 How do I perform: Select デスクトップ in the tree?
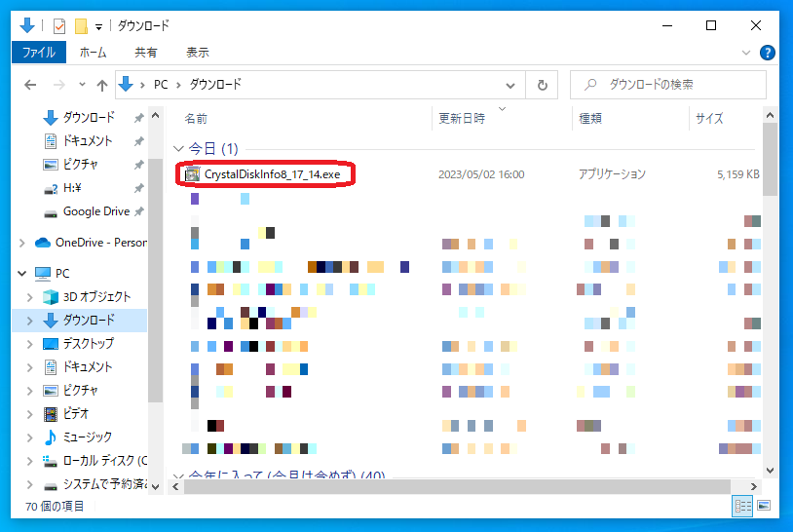tap(89, 344)
